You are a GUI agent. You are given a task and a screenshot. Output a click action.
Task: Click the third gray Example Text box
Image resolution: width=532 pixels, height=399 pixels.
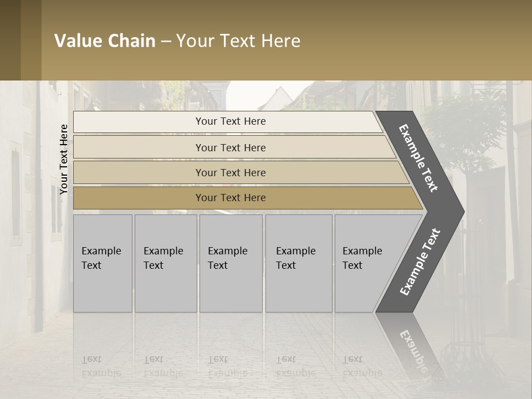[x=231, y=263]
